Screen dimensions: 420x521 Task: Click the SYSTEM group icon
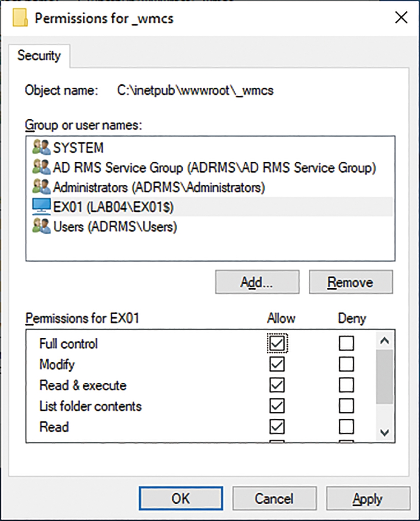tap(41, 147)
